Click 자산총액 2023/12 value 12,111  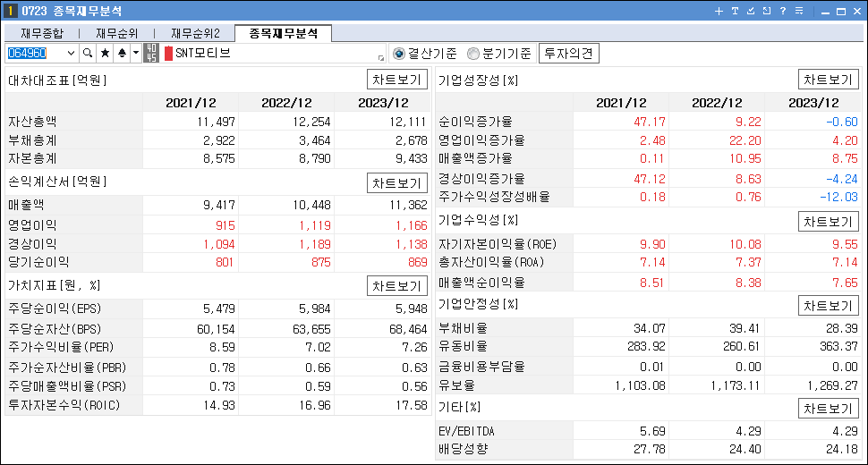pos(408,122)
